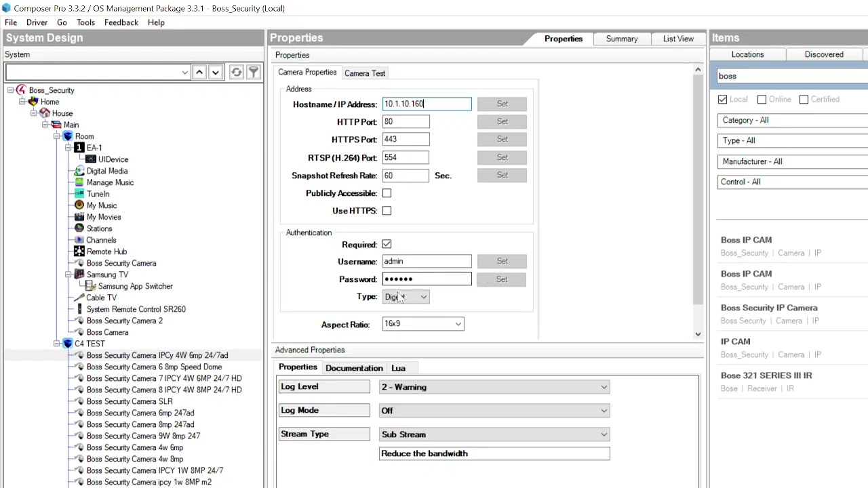Click Set button for HTTP Port
Screen dimensions: 868x488
coord(502,121)
